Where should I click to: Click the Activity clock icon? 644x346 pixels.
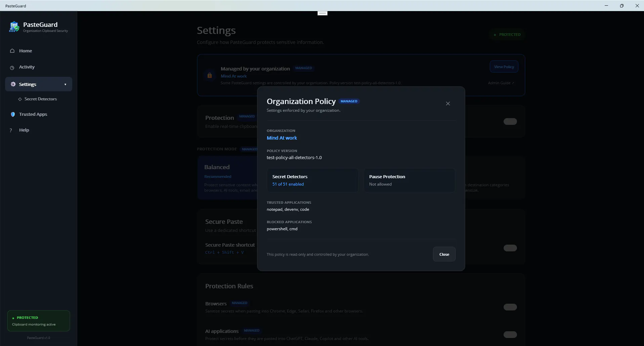click(12, 67)
